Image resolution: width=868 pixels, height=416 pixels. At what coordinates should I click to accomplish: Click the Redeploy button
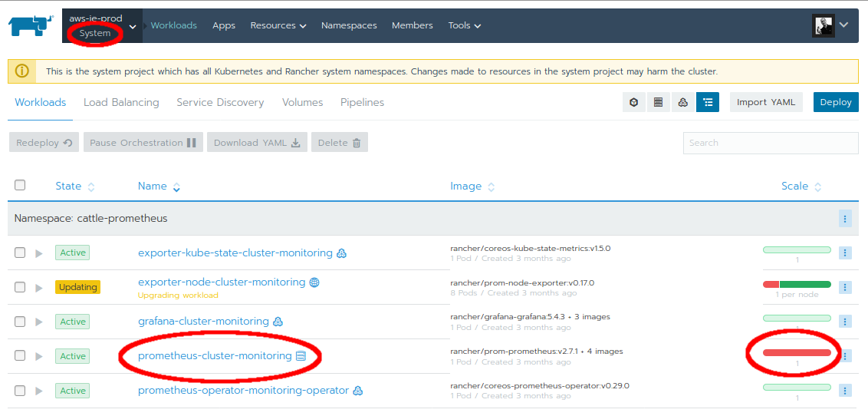[44, 142]
